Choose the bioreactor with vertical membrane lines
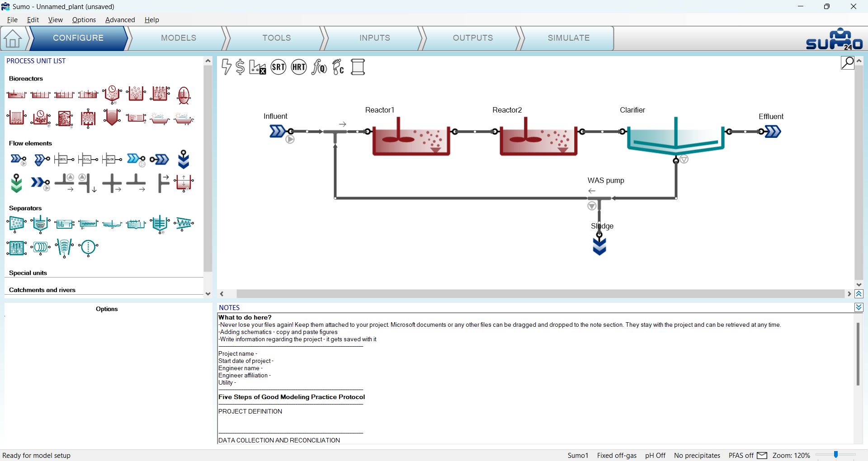 tap(17, 118)
